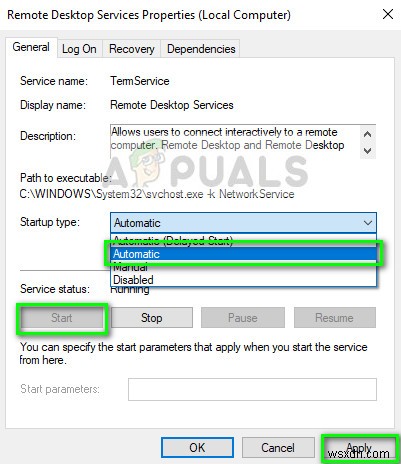Confirm changes with the OK button
This screenshot has width=401, height=464.
[197, 447]
